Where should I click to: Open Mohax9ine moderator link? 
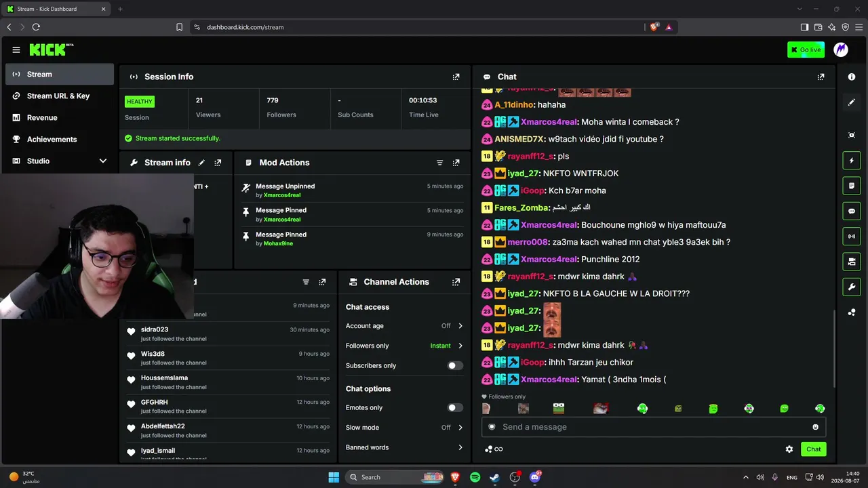coord(278,243)
